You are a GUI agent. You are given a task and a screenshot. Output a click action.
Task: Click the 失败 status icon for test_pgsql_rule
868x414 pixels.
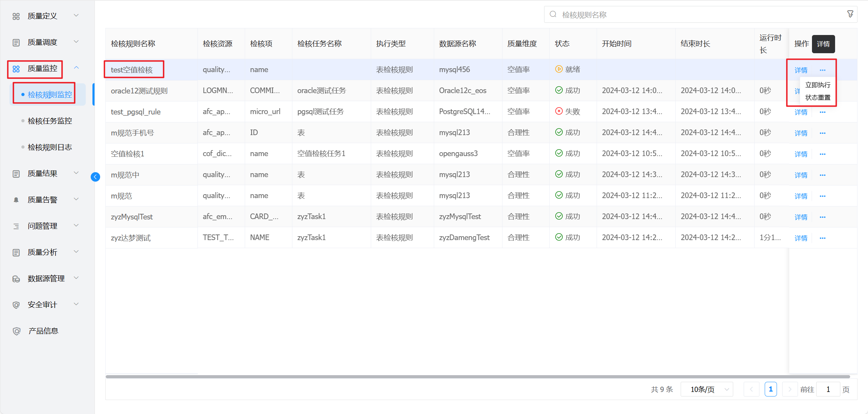(559, 111)
